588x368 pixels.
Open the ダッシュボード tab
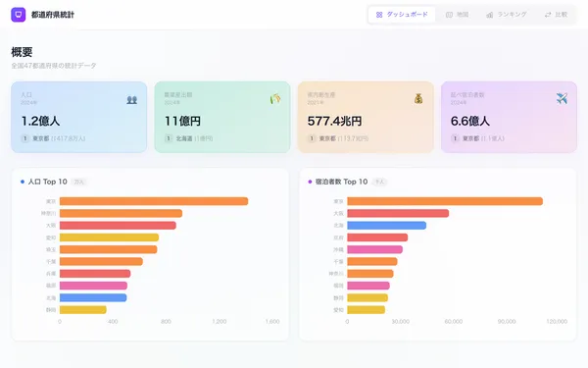click(x=402, y=15)
